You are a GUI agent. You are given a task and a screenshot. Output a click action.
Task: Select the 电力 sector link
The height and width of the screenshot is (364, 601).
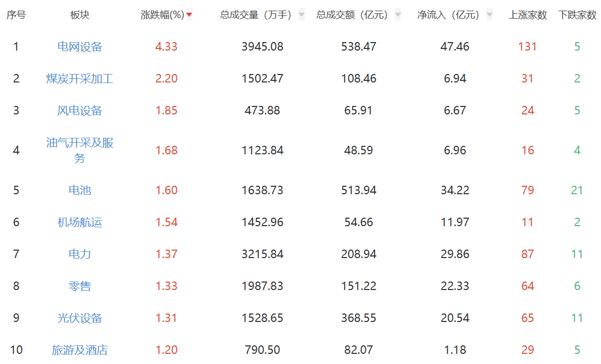coord(80,254)
